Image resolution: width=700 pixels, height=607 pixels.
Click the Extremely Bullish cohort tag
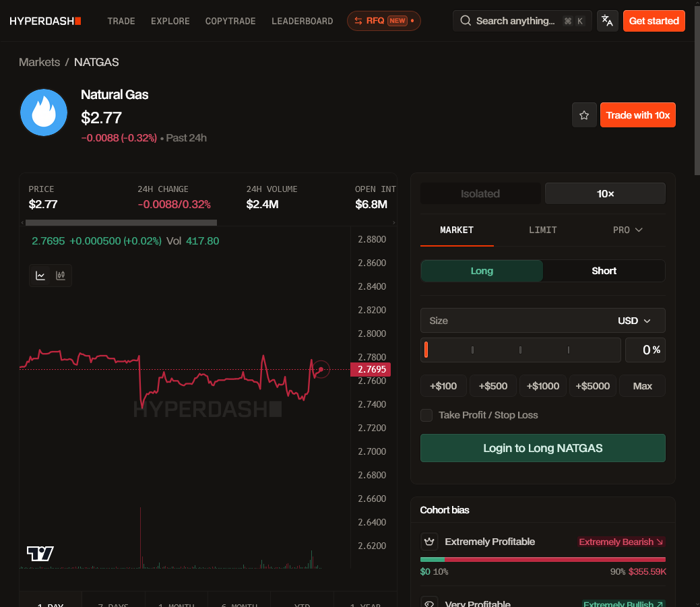pos(623,604)
